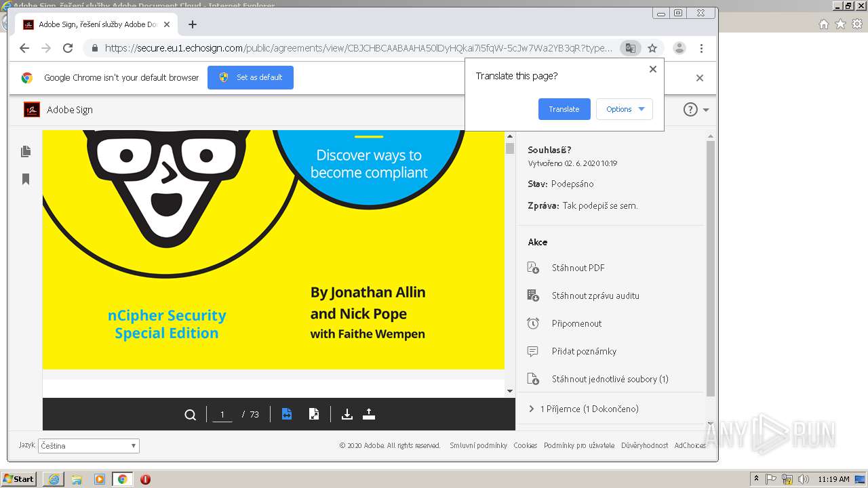Click the document scrollbar down arrow
The width and height of the screenshot is (868, 488).
[x=510, y=391]
